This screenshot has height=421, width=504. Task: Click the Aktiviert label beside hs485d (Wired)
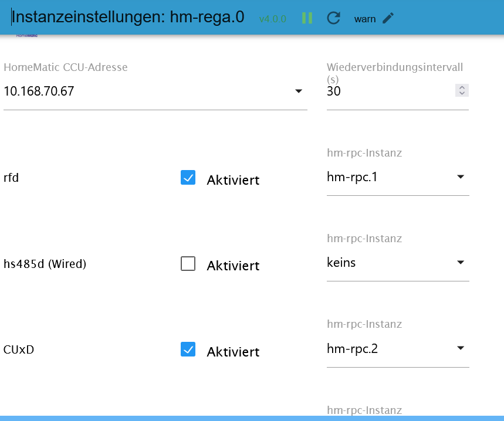click(233, 266)
